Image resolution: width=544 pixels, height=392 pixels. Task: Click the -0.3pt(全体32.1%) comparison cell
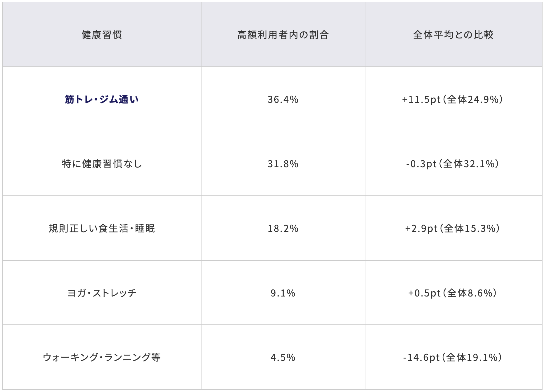[452, 164]
